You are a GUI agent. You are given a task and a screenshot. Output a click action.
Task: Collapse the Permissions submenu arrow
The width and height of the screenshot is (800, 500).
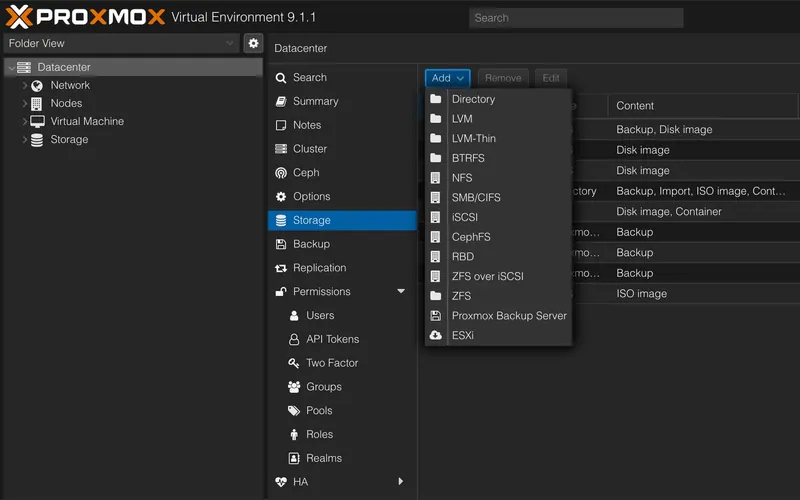(401, 291)
